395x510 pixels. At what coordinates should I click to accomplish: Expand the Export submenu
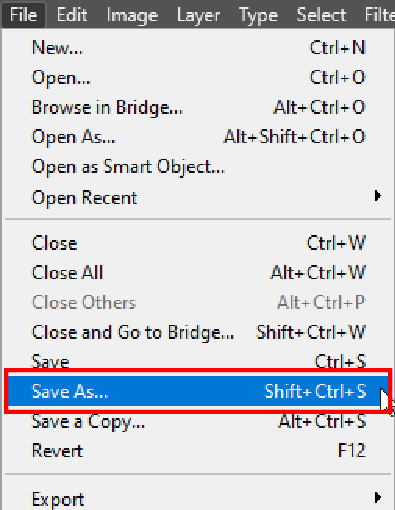tap(198, 499)
